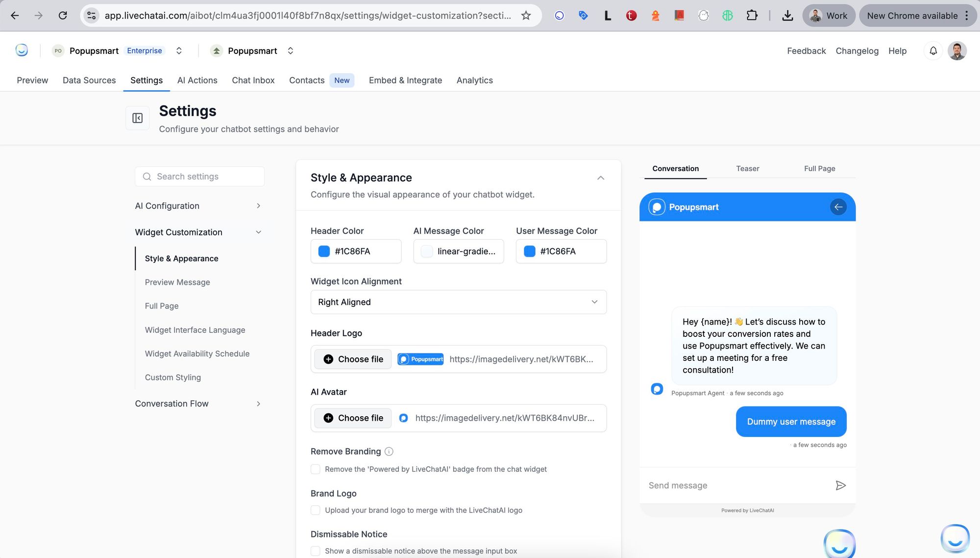This screenshot has width=980, height=558.
Task: Open the Analytics tab
Action: 474,80
